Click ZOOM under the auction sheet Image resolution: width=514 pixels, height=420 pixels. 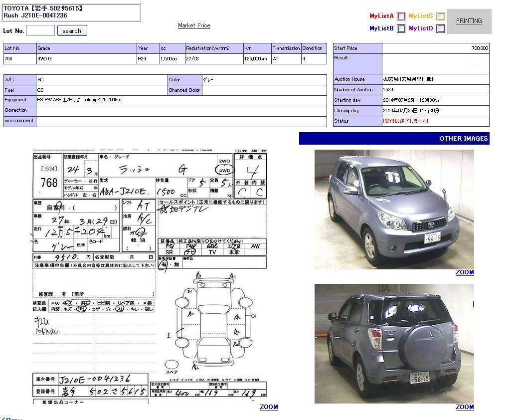coord(269,407)
